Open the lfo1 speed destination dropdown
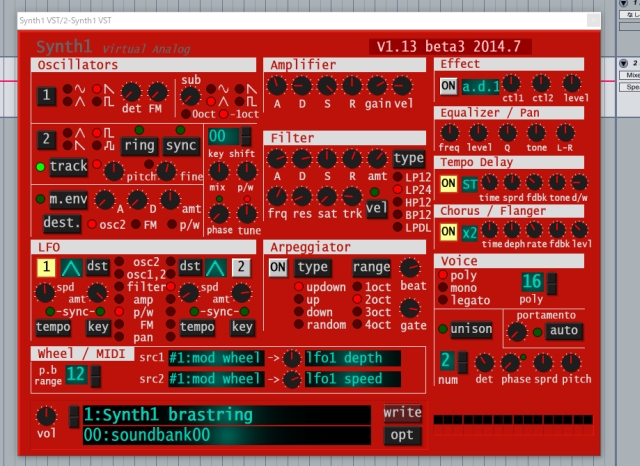640x466 pixels. pyautogui.click(x=350, y=378)
